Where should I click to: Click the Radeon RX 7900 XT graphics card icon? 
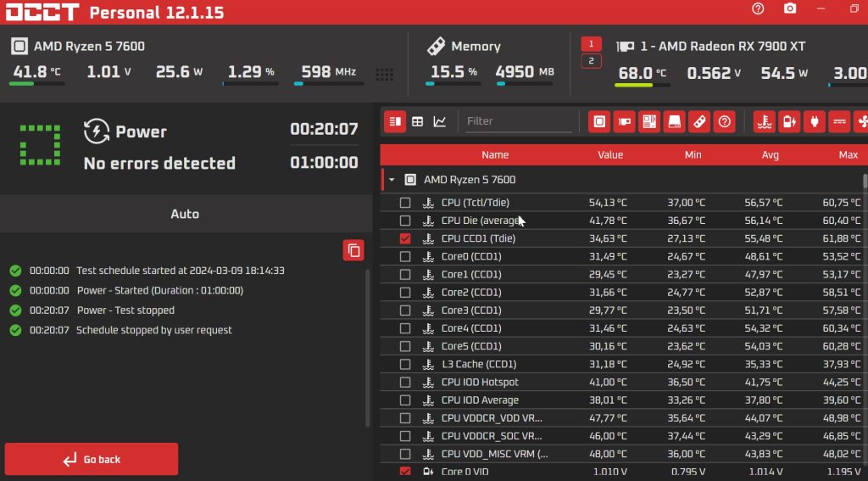[x=626, y=47]
